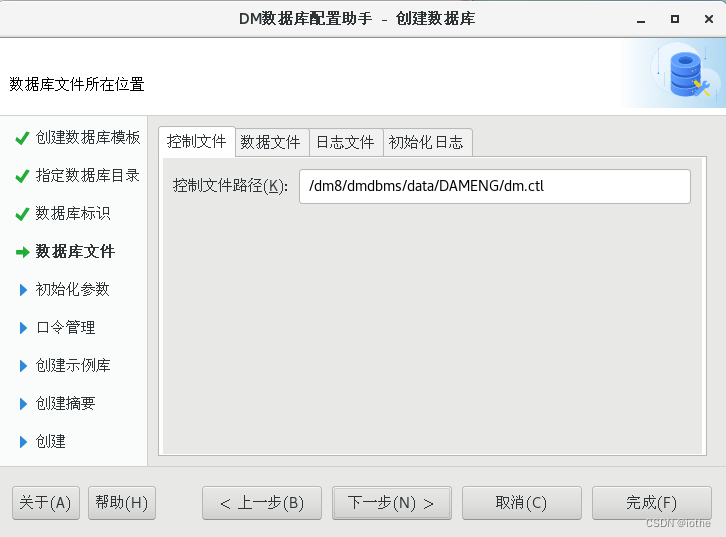Select current 数据库文件 step in sidebar

75,251
